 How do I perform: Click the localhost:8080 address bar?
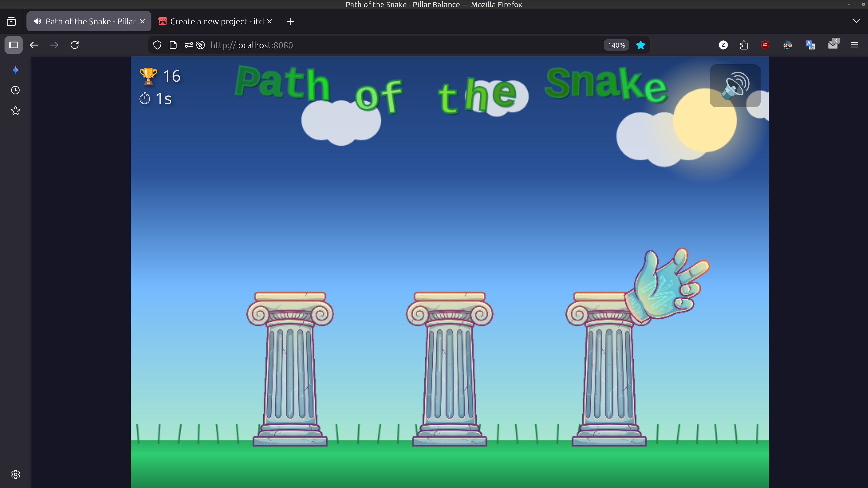pyautogui.click(x=404, y=45)
